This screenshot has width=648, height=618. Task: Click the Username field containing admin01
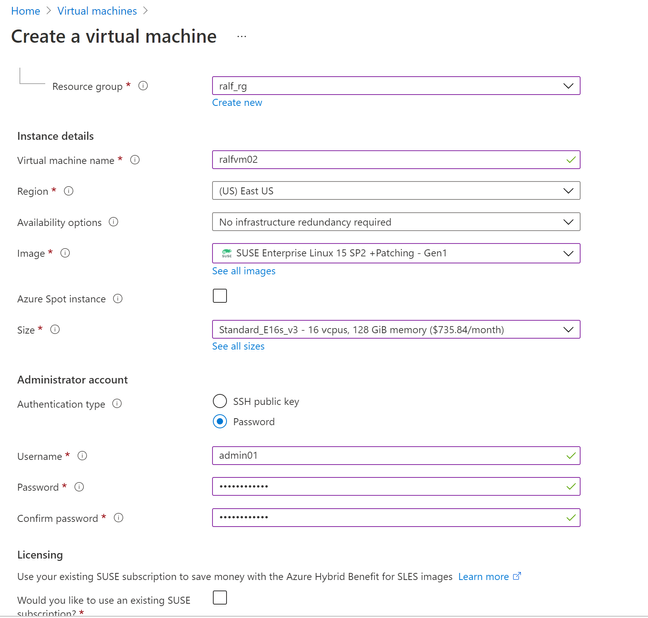click(x=396, y=456)
